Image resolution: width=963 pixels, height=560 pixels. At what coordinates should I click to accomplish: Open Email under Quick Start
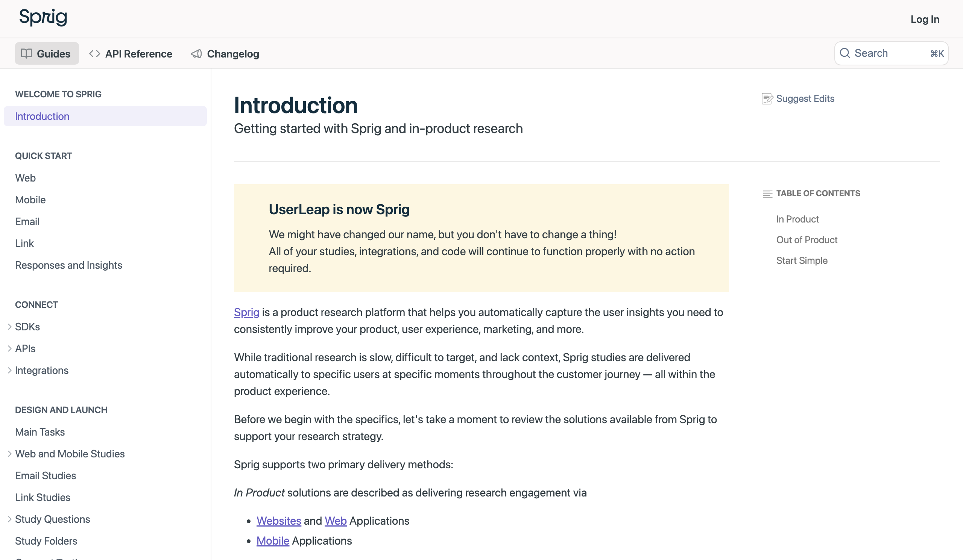27,221
